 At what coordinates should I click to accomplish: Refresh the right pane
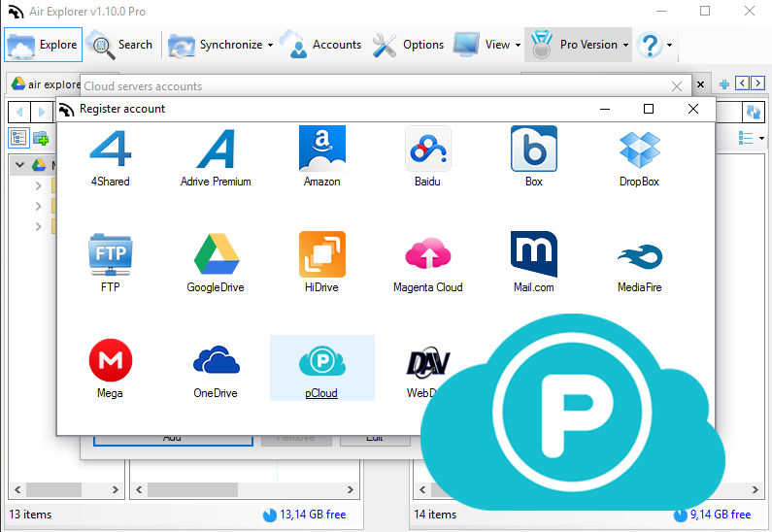click(754, 112)
